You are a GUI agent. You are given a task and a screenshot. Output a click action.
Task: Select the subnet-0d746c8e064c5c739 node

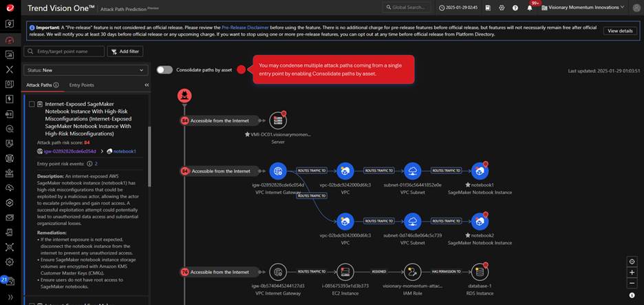click(x=412, y=221)
